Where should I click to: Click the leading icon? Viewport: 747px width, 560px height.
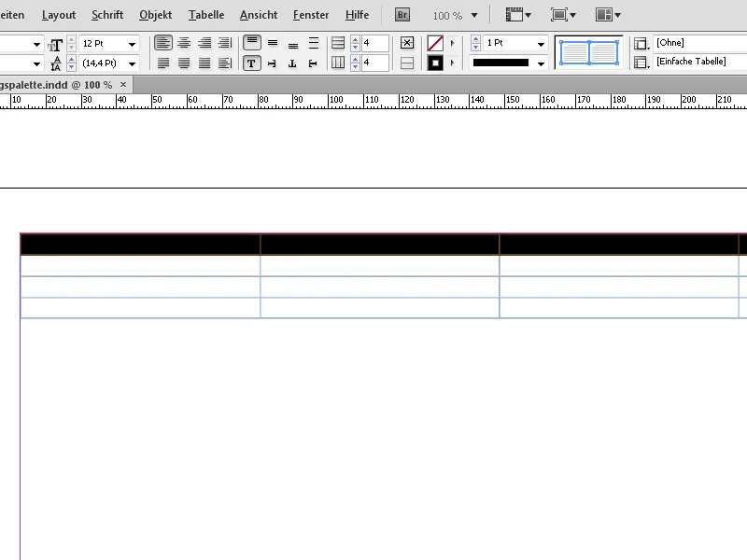coord(56,63)
